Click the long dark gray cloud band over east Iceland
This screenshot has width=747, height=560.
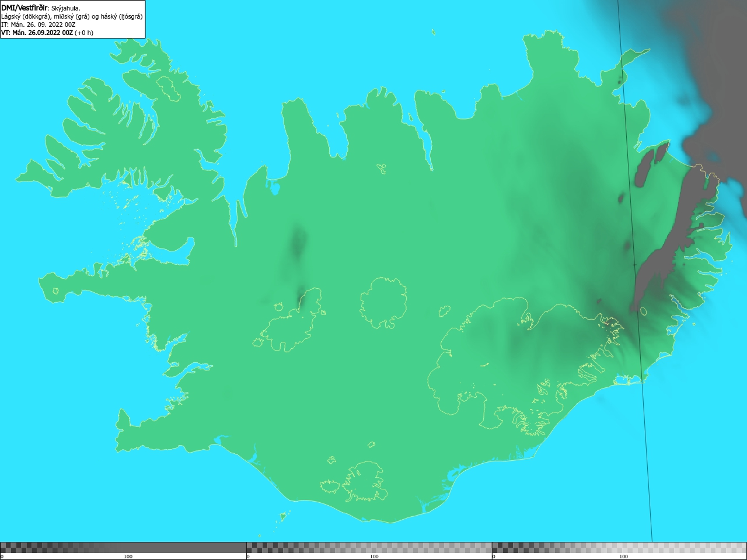tap(674, 239)
